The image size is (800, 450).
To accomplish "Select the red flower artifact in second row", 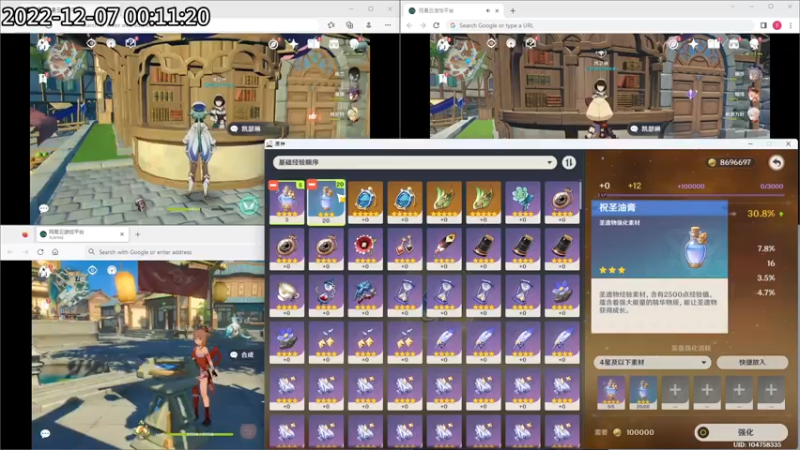I will (365, 249).
